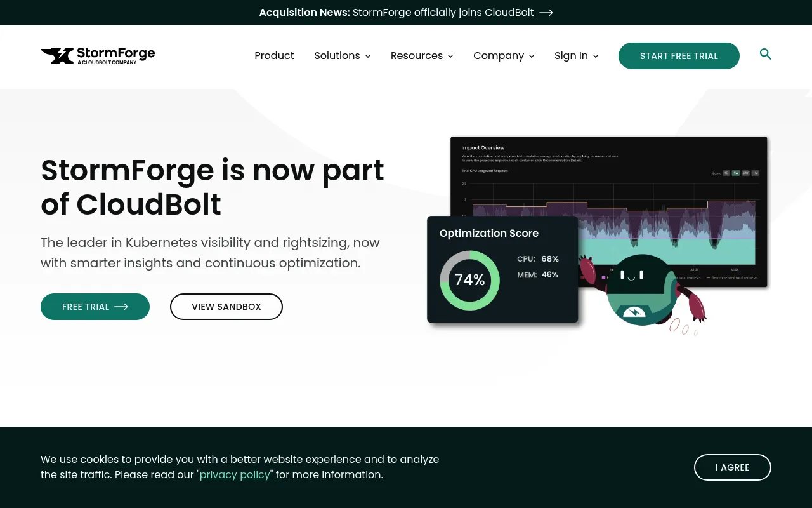Open the Product menu item
Screen dimensions: 812x508
[274, 56]
